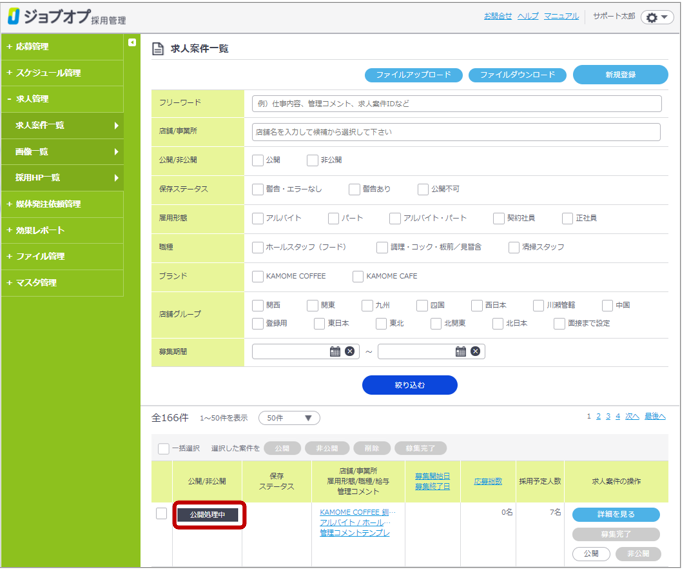Enable the 警告あり filter
Image resolution: width=687 pixels, height=572 pixels.
[x=354, y=189]
